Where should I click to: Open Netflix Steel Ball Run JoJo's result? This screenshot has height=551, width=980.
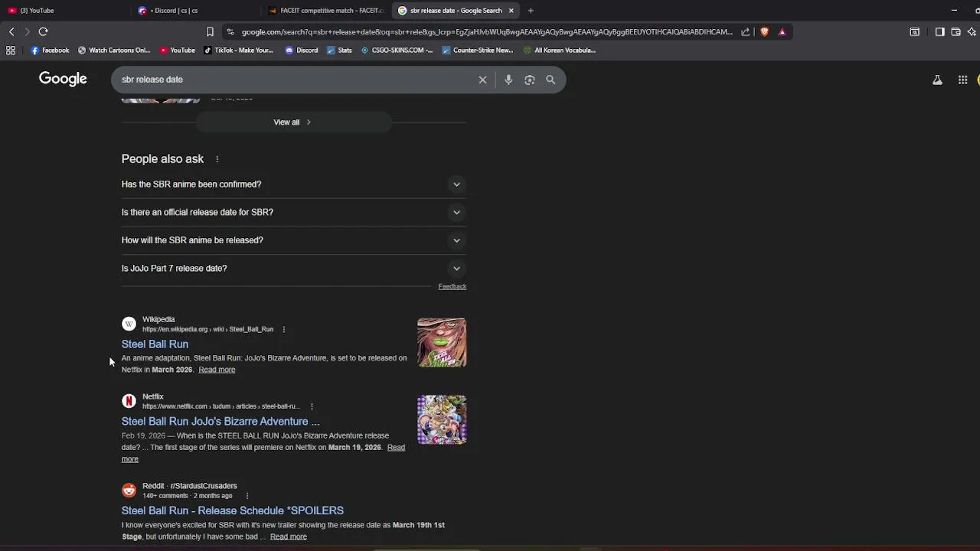220,422
